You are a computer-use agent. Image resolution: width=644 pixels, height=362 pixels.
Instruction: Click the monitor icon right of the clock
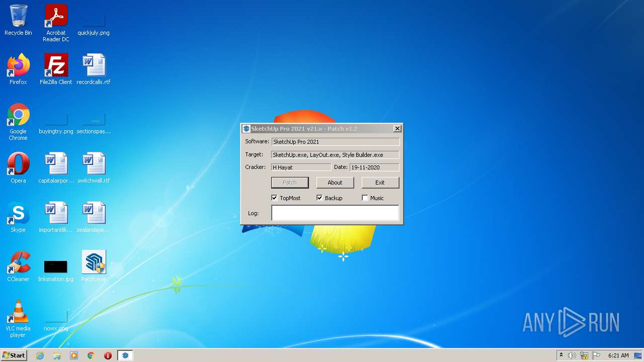tap(638, 355)
